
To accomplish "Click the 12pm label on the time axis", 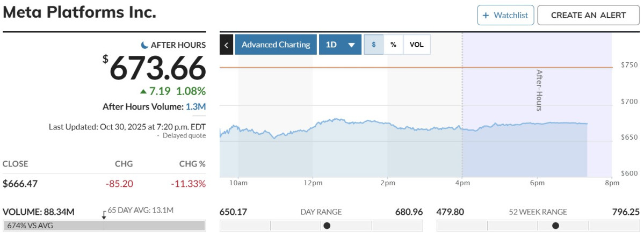I will click(x=313, y=183).
